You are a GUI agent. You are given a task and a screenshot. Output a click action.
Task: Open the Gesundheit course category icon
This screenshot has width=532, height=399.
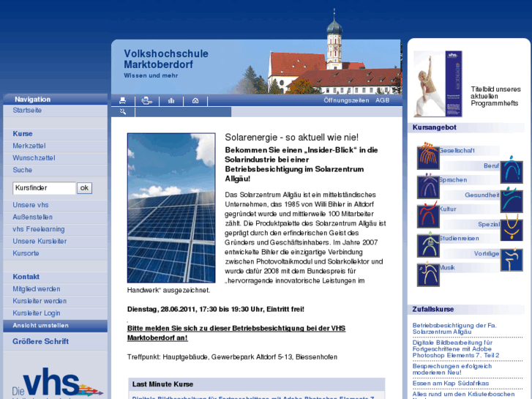click(512, 200)
